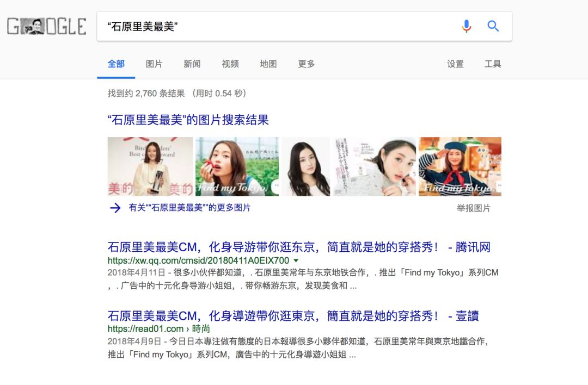Viewport: 588px width, 385px height.
Task: Open the 壹讀 result title link
Action: pos(293,316)
